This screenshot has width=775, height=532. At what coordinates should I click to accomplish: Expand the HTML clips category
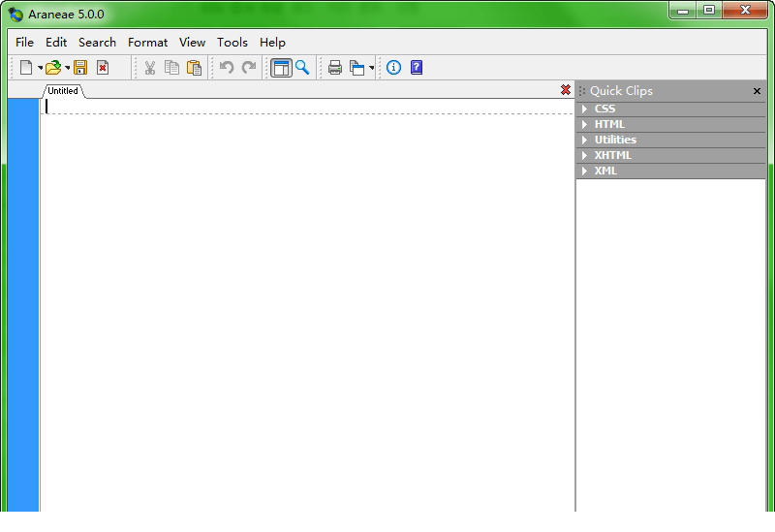pyautogui.click(x=609, y=124)
